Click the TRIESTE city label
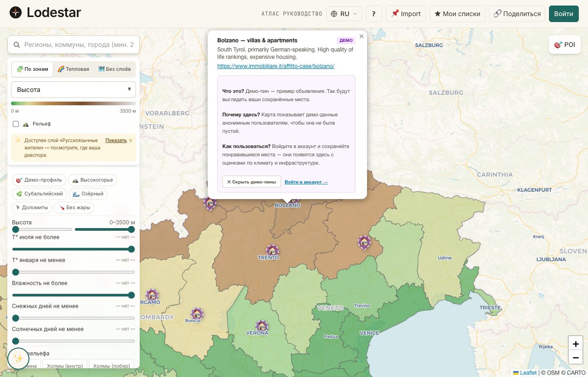588x377 pixels. pos(490,308)
